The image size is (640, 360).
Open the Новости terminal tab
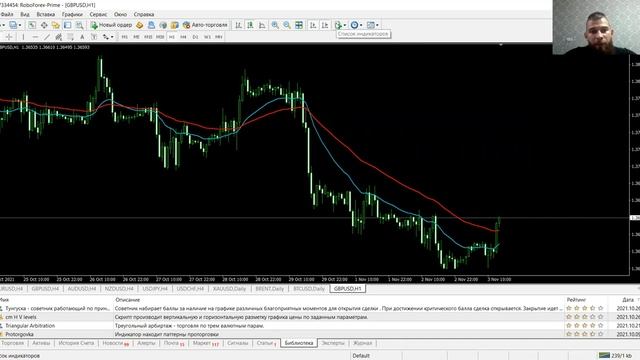tap(115, 343)
